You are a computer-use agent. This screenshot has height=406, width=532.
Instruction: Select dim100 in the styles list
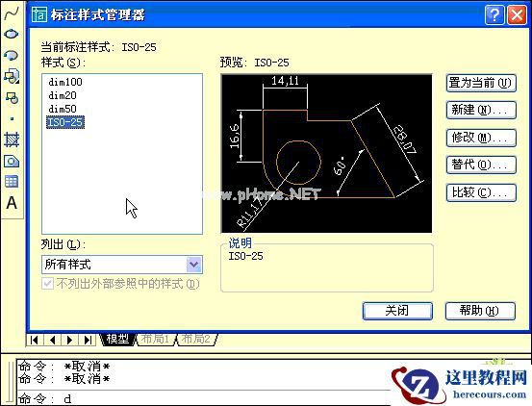(65, 82)
